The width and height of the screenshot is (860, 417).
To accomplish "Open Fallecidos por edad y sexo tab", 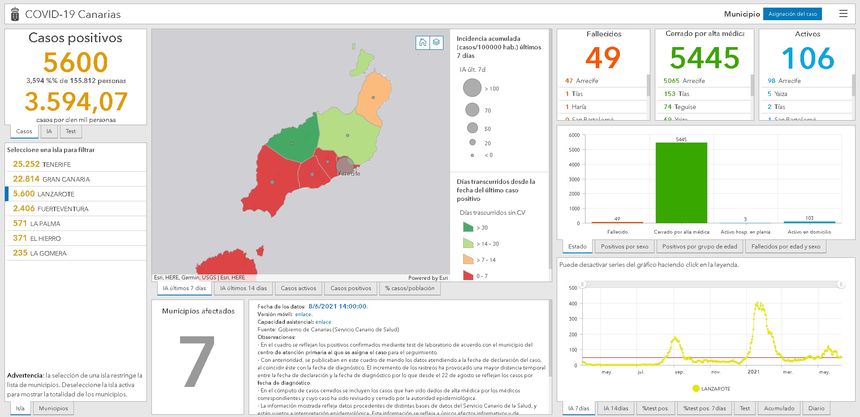I will pos(785,245).
